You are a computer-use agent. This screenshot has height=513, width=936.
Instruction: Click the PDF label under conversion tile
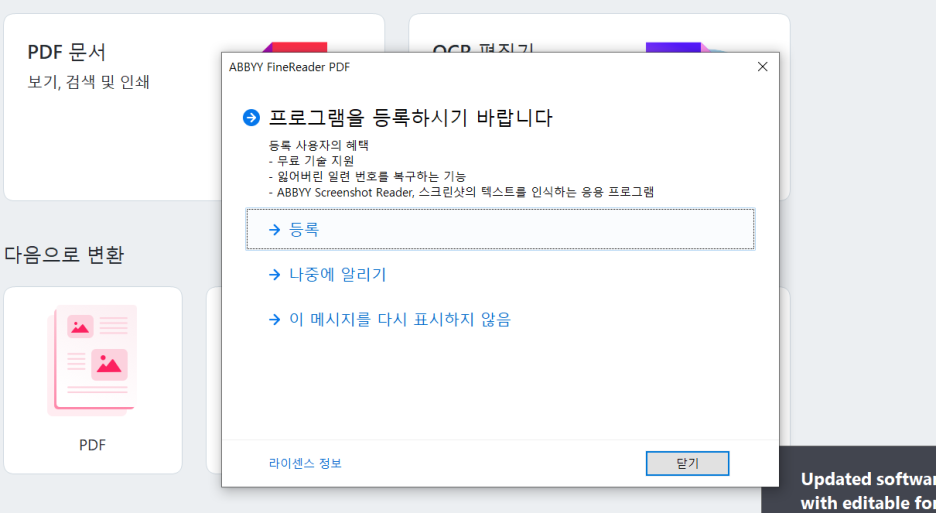[x=92, y=445]
